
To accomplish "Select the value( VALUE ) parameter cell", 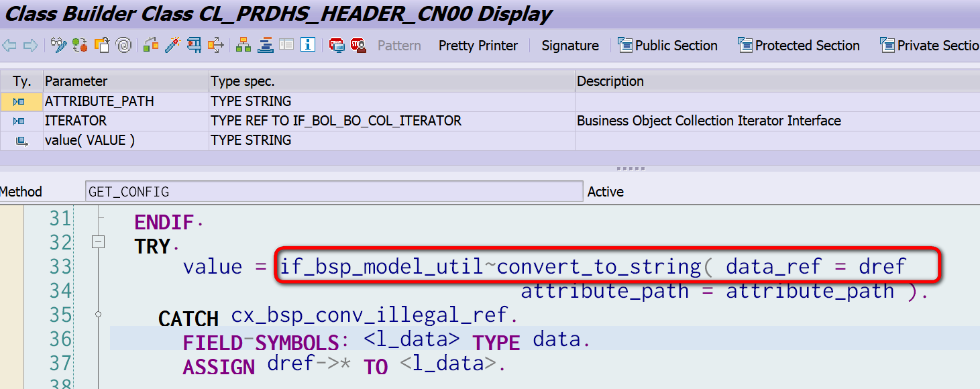I will point(126,141).
